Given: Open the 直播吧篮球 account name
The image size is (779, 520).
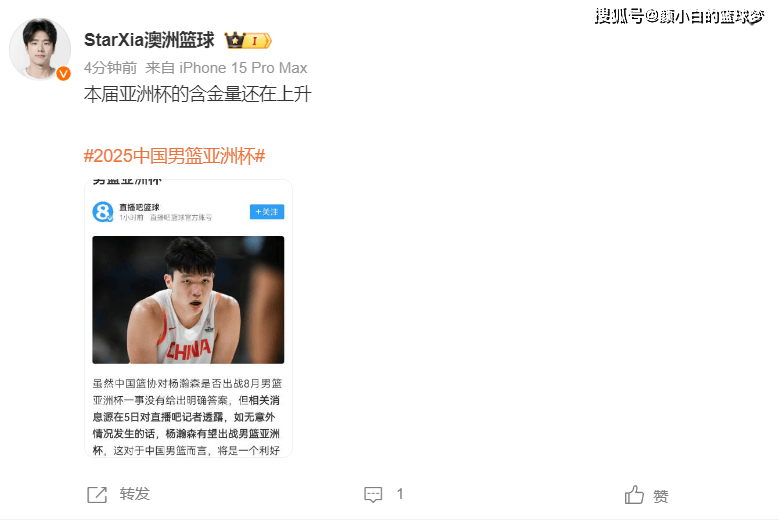Looking at the screenshot, I should pos(139,207).
